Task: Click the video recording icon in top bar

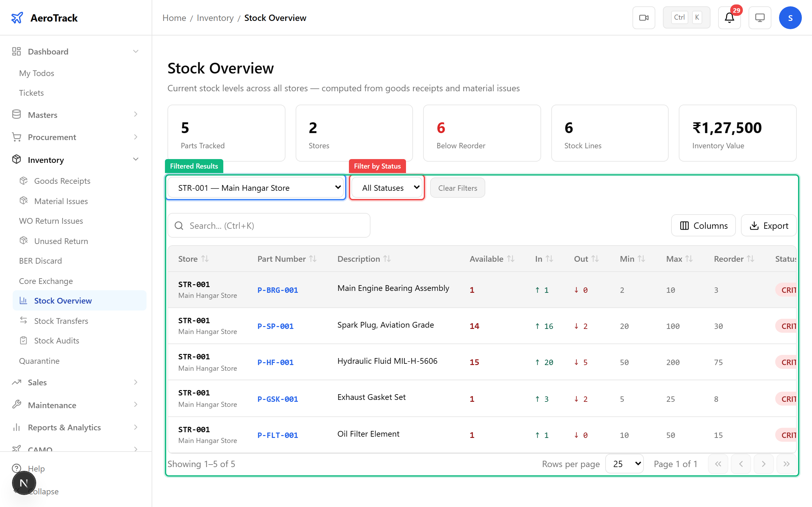Action: 644,17
